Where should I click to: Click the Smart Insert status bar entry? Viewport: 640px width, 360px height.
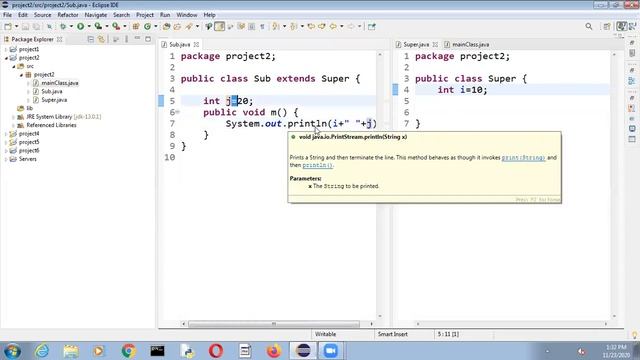[393, 334]
